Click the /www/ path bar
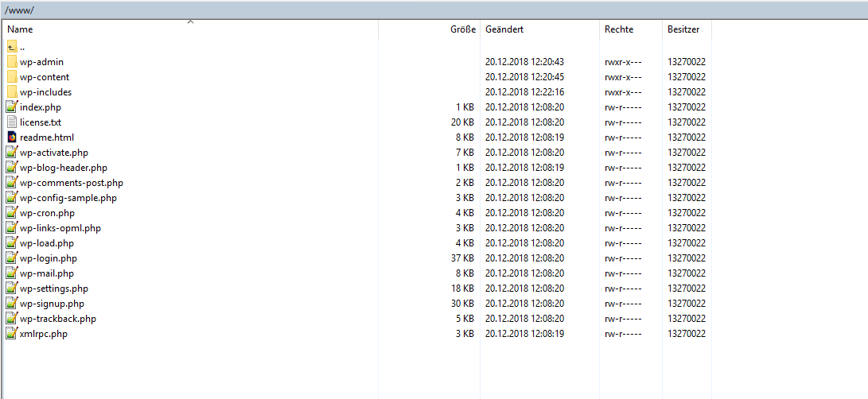The height and width of the screenshot is (399, 868). [434, 10]
